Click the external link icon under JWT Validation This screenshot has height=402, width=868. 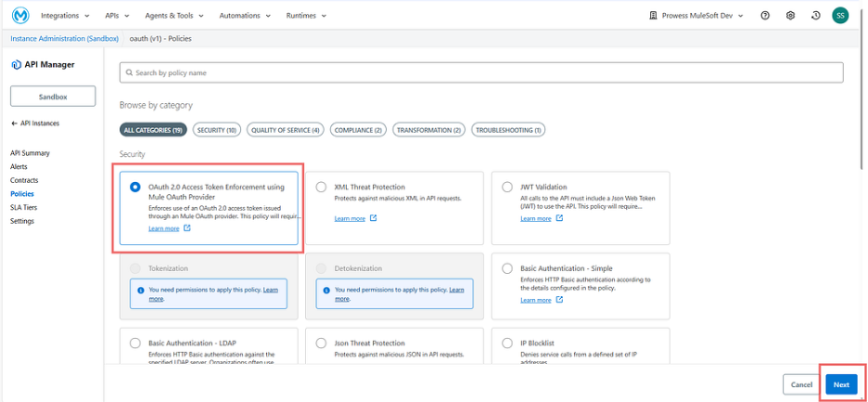point(559,218)
